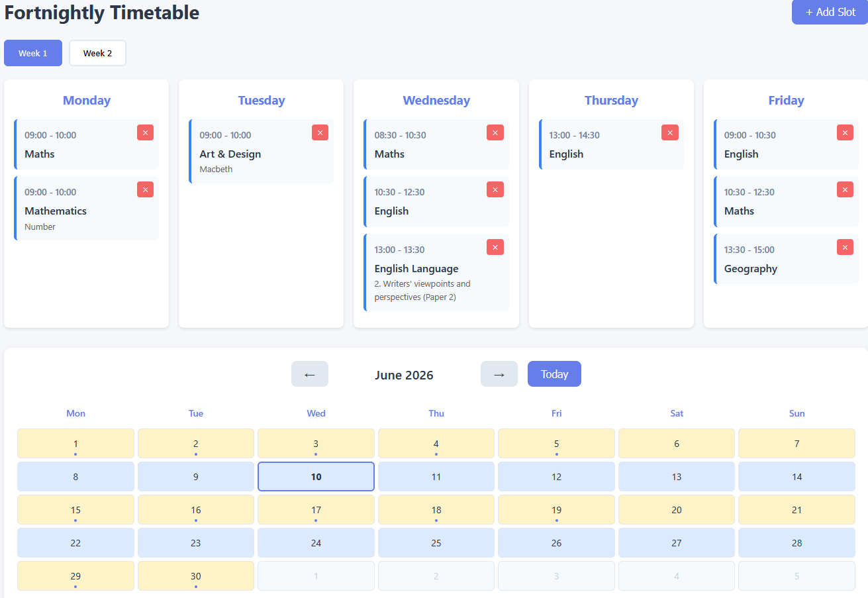Pick June 21 calendar cell

click(796, 510)
